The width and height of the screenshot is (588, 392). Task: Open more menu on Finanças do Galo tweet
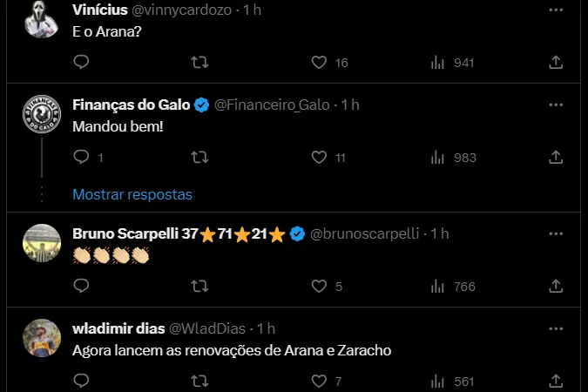click(556, 105)
